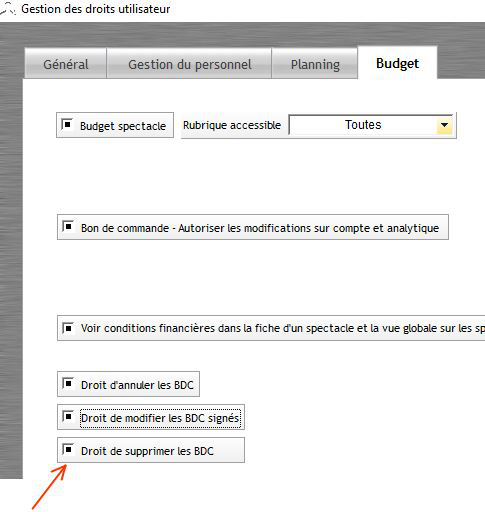Click the Bon de commande label text
This screenshot has height=512, width=485.
pos(260,228)
